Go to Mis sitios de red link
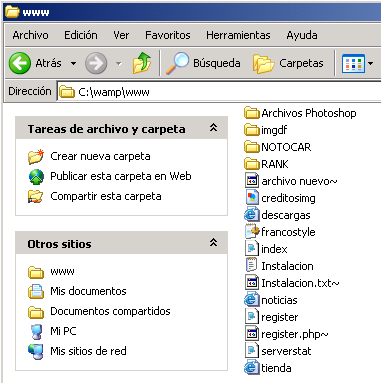381x383 pixels. pos(88,351)
